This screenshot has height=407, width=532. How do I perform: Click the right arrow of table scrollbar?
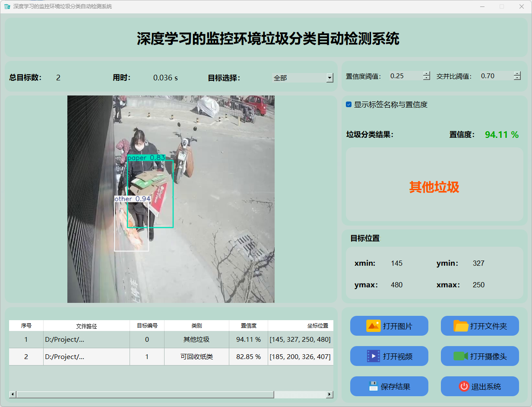coord(329,394)
